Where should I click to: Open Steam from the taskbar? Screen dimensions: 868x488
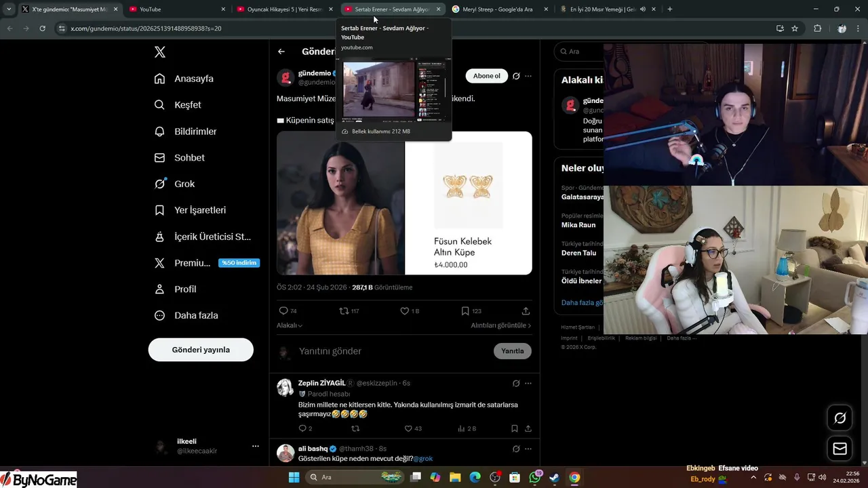[x=555, y=477]
